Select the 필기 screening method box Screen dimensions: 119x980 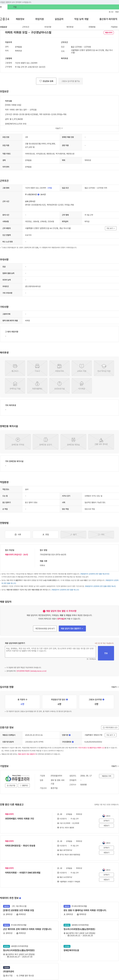coord(73,534)
